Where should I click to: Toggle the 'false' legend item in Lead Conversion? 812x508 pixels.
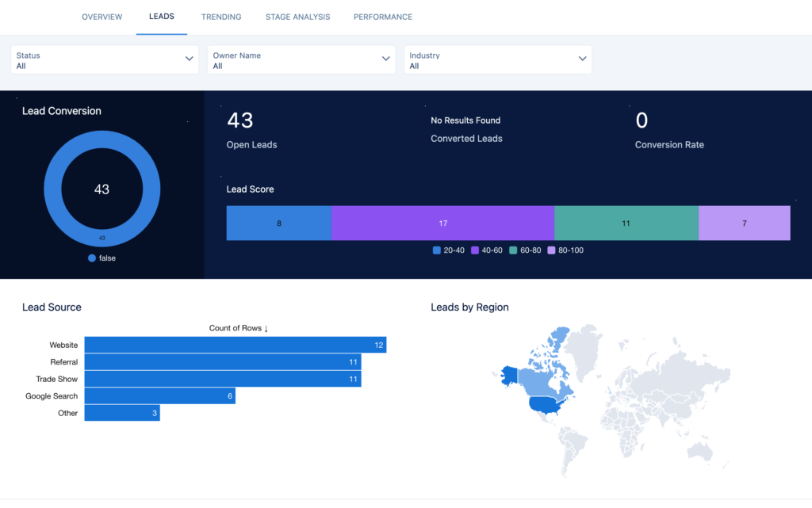[101, 258]
